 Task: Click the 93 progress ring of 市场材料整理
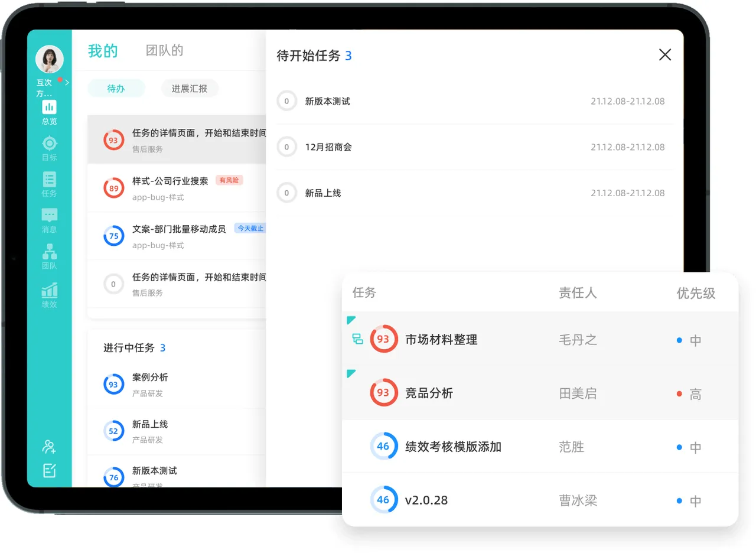(384, 339)
